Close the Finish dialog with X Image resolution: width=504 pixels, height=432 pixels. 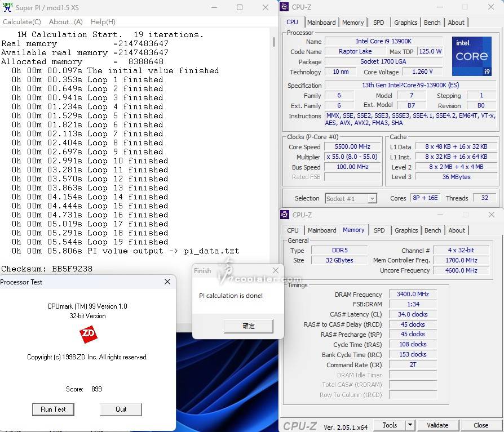(276, 270)
